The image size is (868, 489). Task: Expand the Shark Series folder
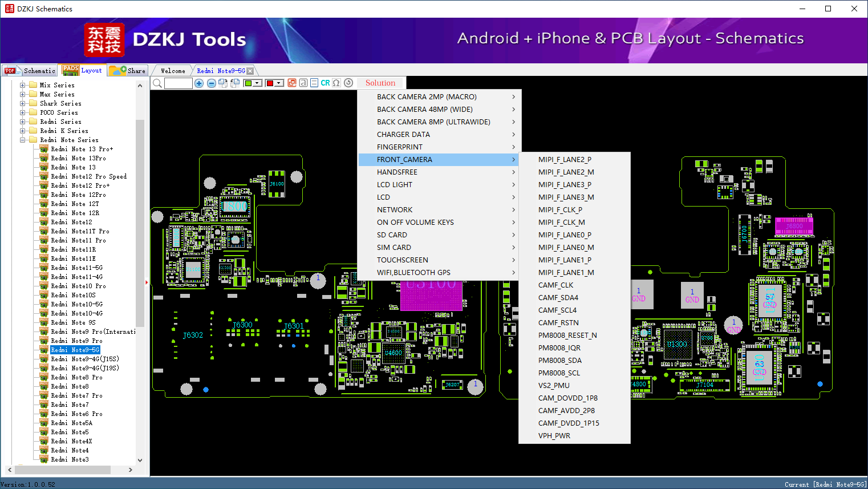pos(23,103)
